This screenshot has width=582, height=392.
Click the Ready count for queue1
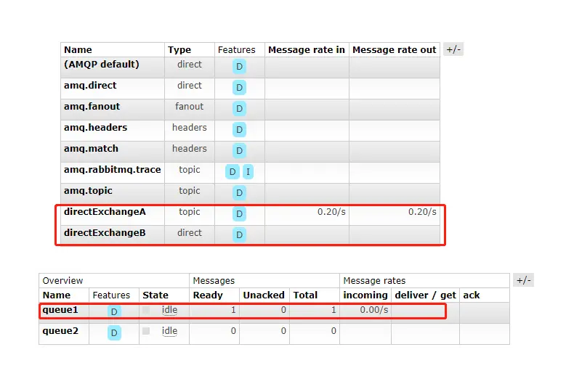click(x=233, y=310)
